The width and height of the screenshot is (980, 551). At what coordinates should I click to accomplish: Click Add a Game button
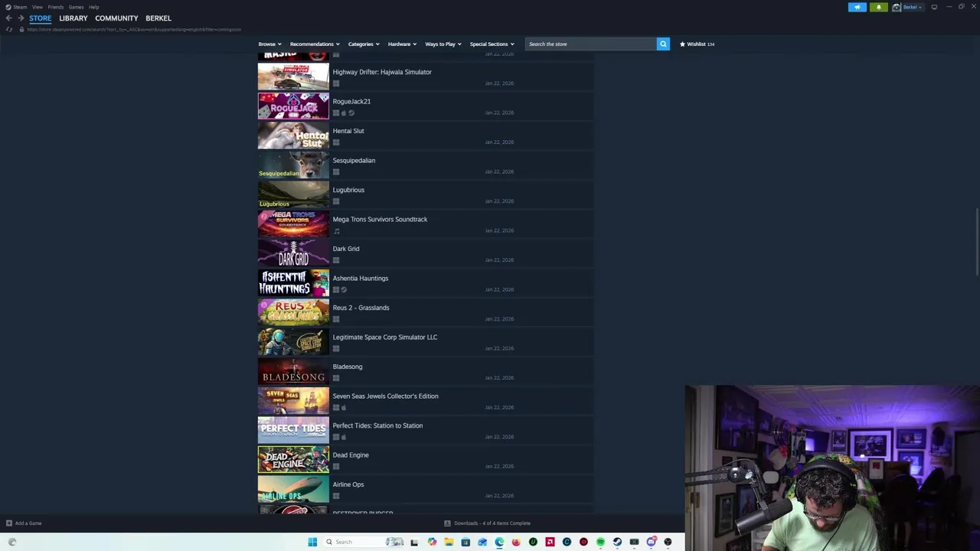pyautogui.click(x=24, y=523)
